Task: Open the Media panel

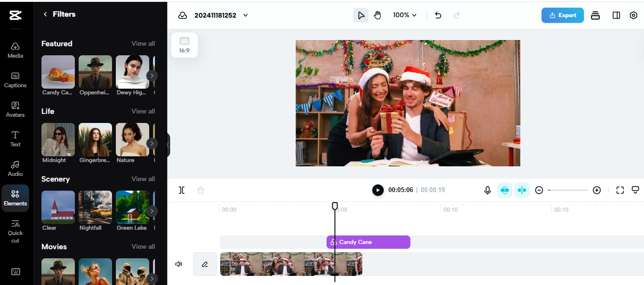Action: pos(15,50)
